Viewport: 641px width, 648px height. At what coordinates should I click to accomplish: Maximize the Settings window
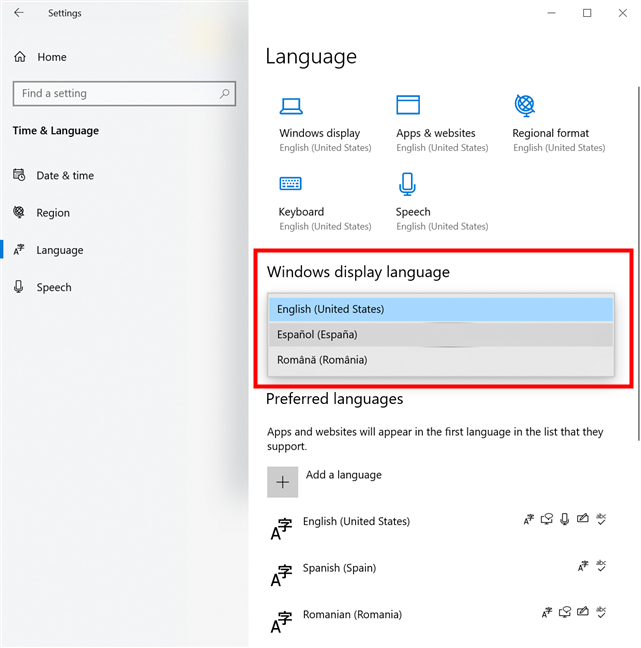[x=587, y=13]
